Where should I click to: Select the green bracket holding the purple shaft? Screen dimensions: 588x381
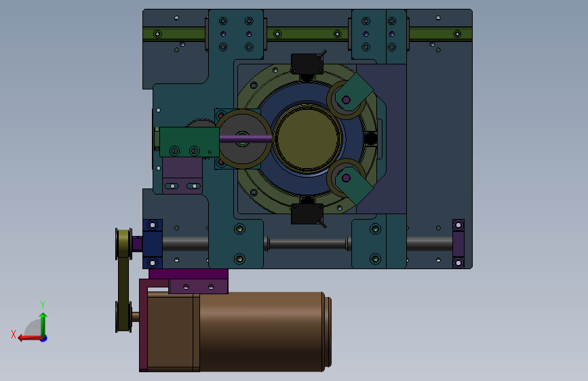189,142
